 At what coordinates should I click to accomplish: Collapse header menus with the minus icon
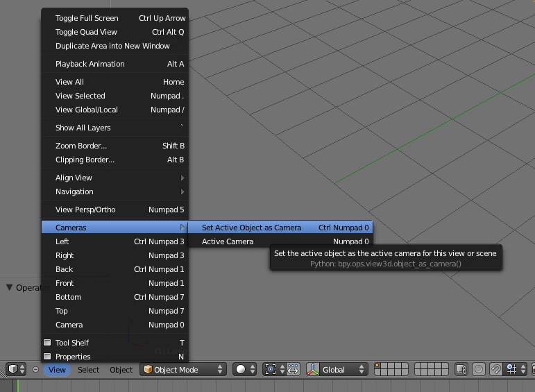35,370
